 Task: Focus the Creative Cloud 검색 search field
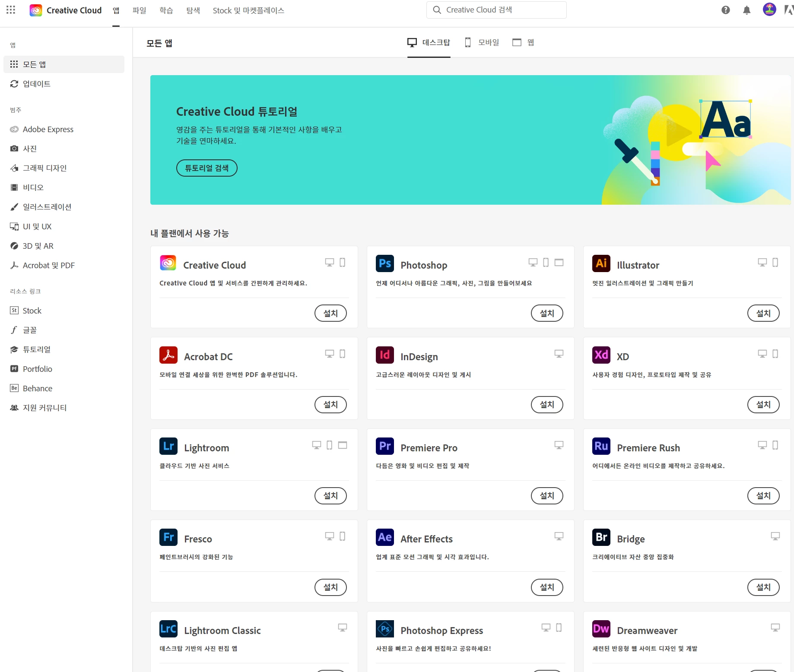click(x=496, y=10)
